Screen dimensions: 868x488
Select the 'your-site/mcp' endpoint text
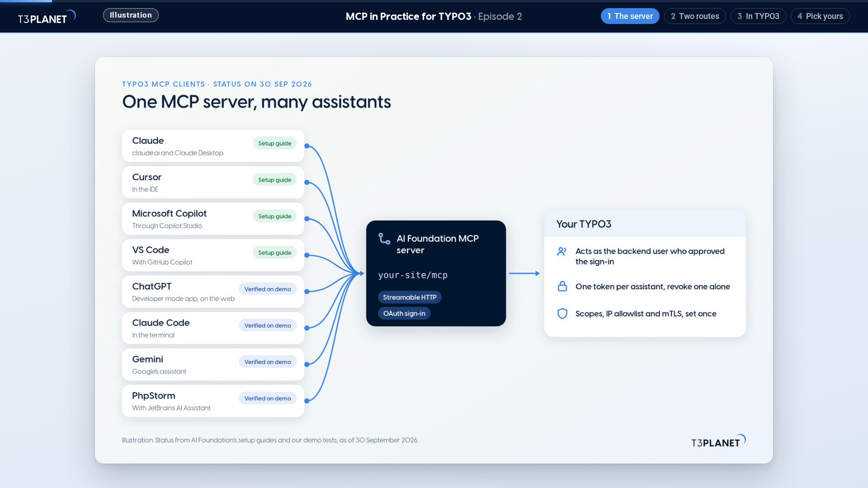coord(413,275)
